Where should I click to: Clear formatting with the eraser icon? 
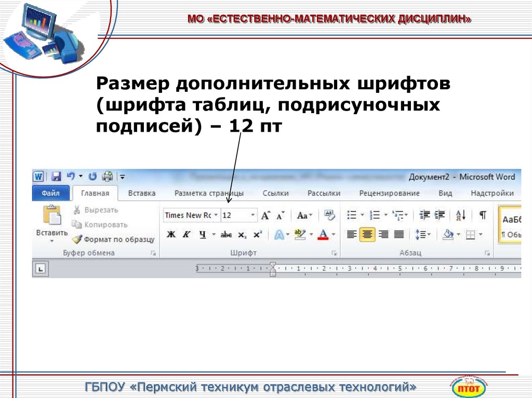coord(329,215)
